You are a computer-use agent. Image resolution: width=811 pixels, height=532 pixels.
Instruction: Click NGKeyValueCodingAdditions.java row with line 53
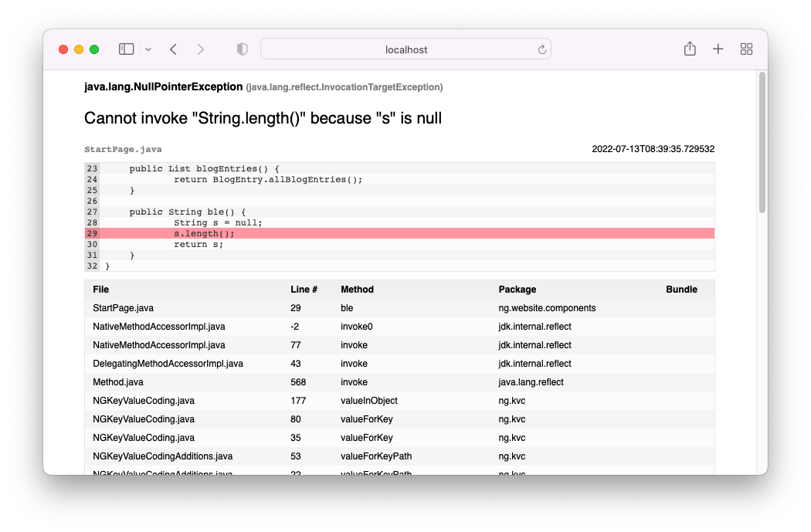click(x=399, y=456)
